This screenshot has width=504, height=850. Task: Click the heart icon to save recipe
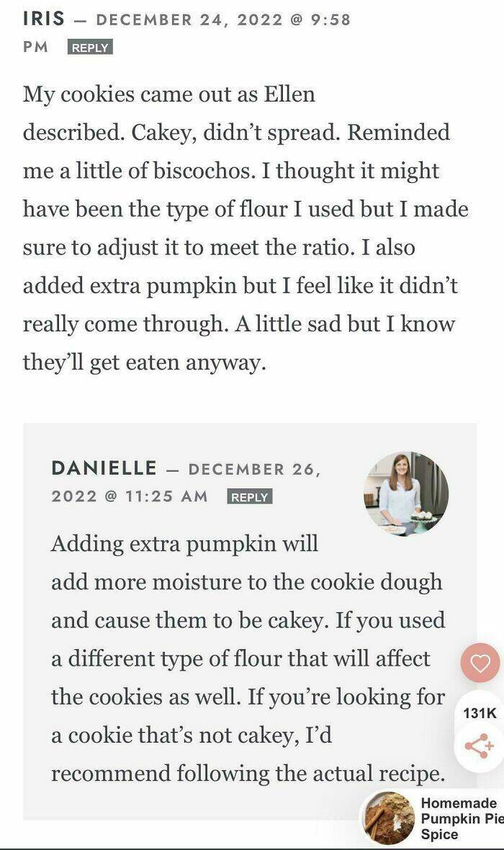point(480,663)
